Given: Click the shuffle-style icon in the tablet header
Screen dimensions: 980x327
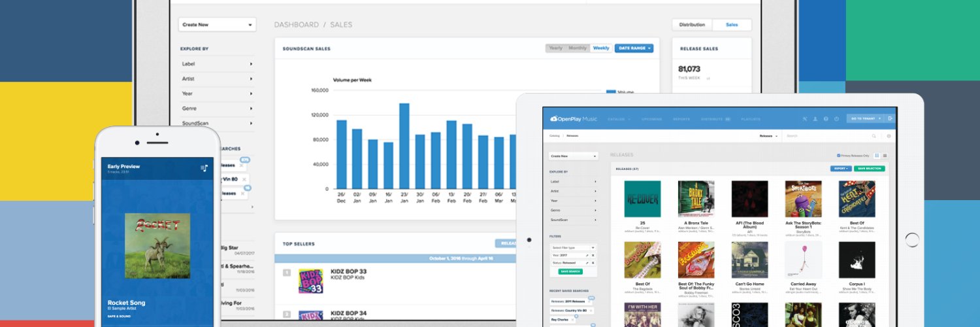Looking at the screenshot, I should 805,119.
